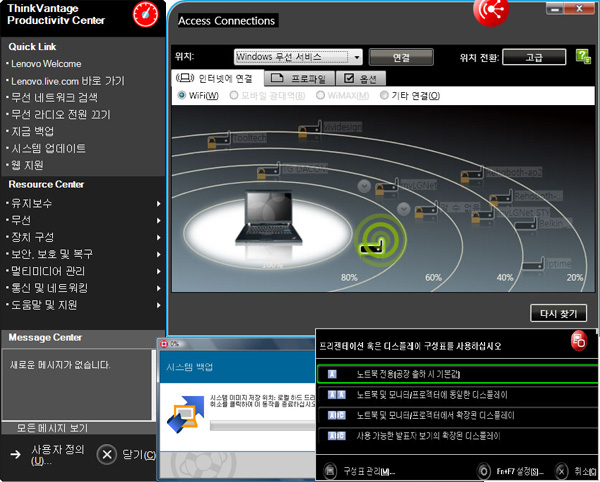Expand the 통신 및 네트워킹 submenu
The image size is (600, 482).
click(x=158, y=288)
